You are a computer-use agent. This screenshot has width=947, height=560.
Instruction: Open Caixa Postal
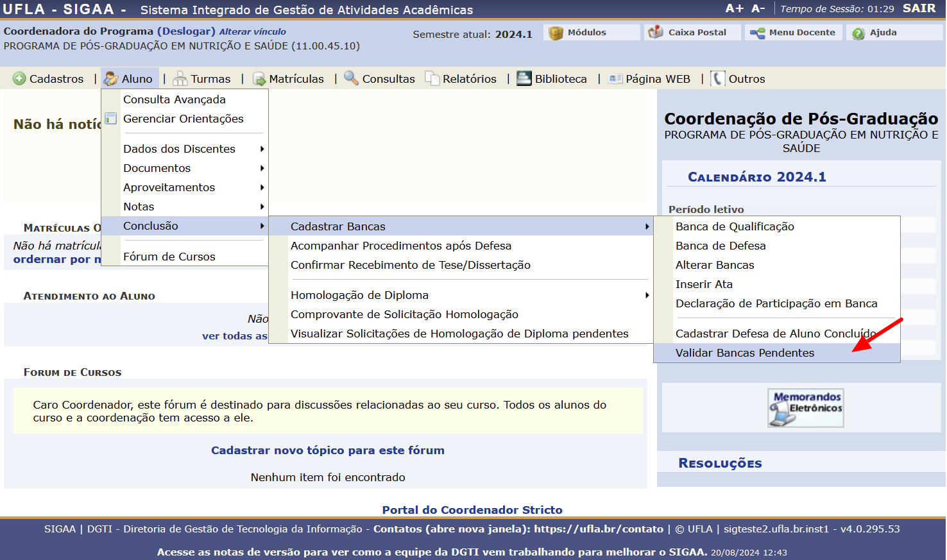(x=692, y=32)
